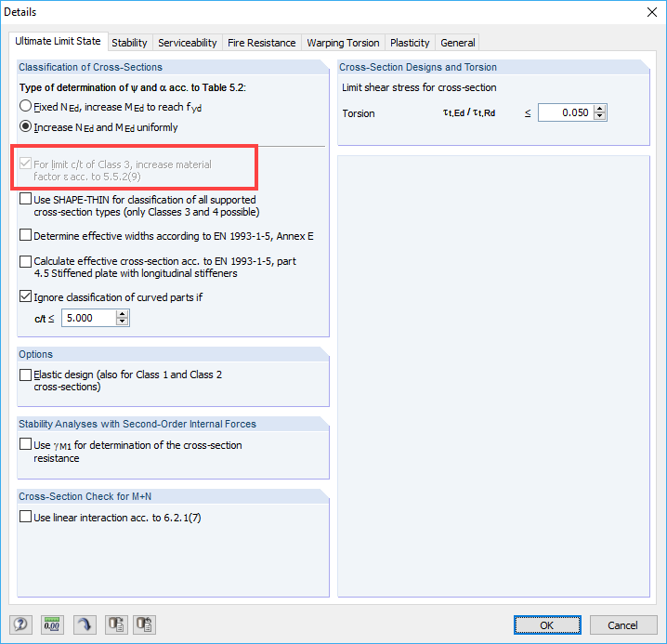The height and width of the screenshot is (644, 667).
Task: Switch to the Stability tab
Action: [129, 43]
